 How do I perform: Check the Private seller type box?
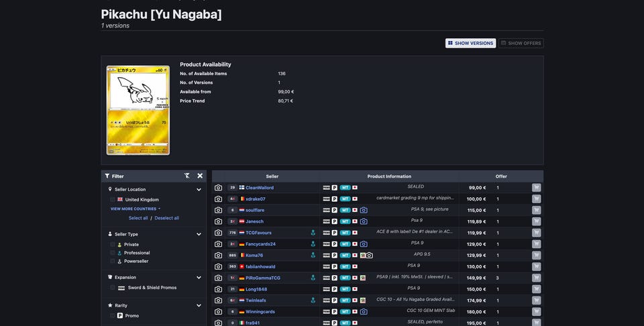(x=113, y=245)
